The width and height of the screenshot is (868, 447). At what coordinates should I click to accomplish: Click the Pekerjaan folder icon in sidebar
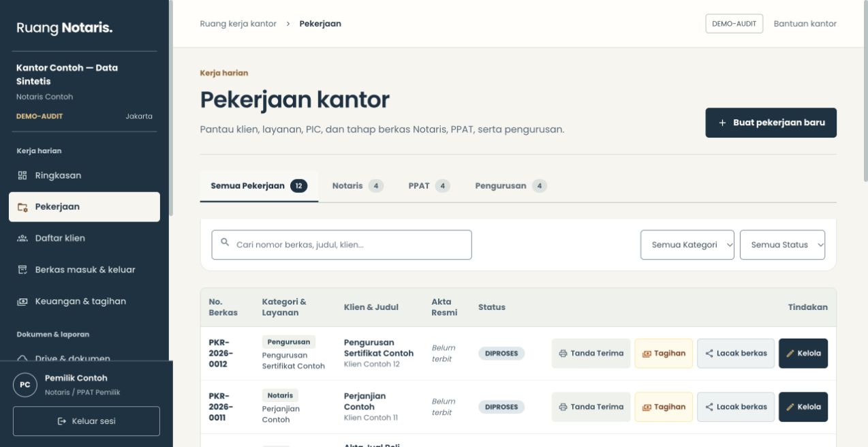coord(22,207)
